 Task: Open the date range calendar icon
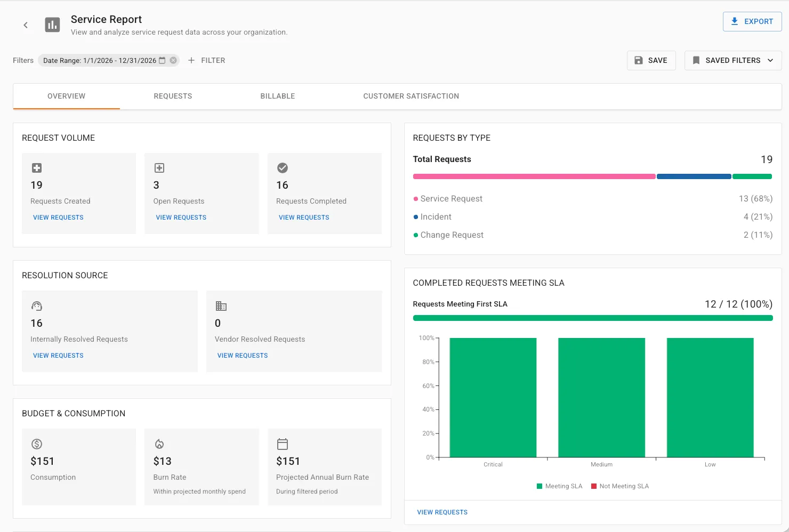pyautogui.click(x=162, y=60)
